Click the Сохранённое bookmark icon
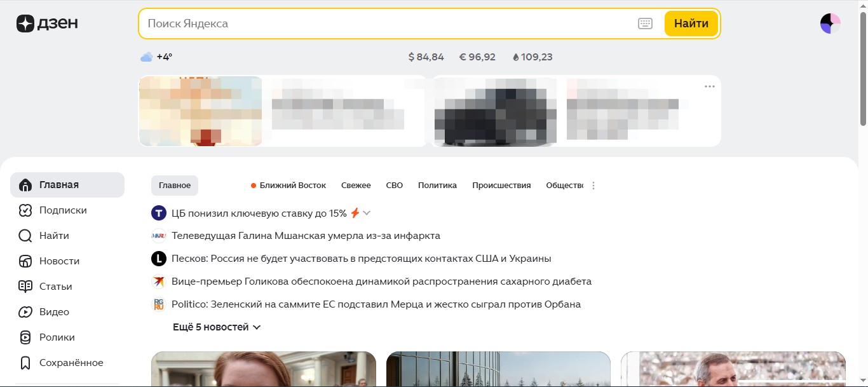Screen dimensions: 868x387 (25, 362)
